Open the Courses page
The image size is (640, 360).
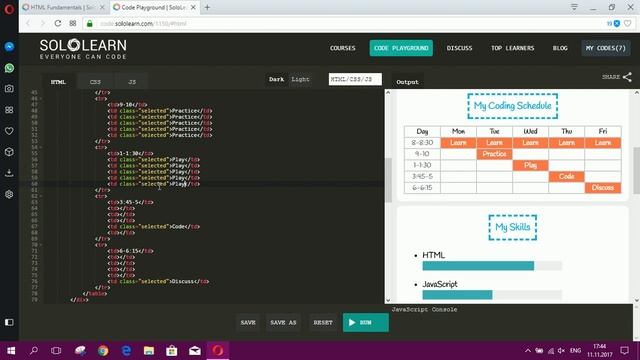pos(343,48)
